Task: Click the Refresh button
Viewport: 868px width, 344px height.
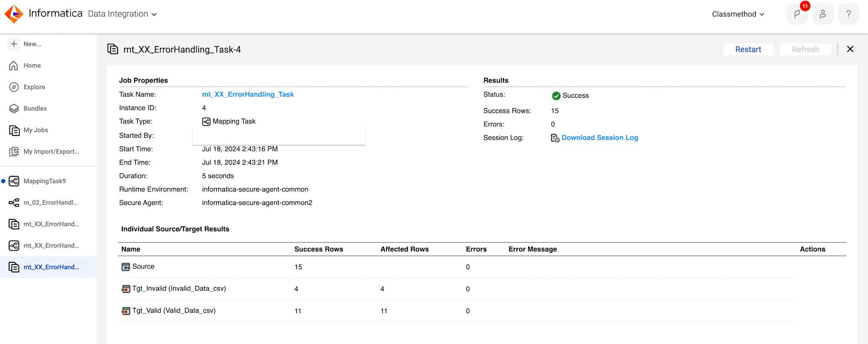Action: tap(806, 50)
